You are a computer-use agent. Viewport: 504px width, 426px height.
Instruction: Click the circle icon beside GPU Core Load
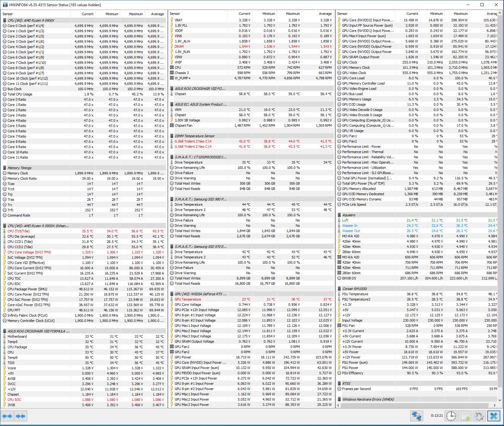click(x=339, y=78)
